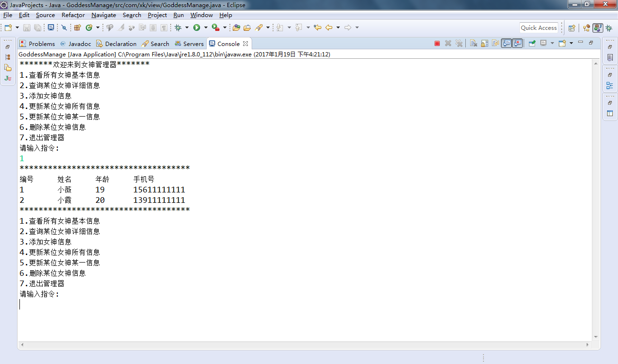Toggle Scroll Lock in Console
The image size is (618, 364).
pyautogui.click(x=484, y=43)
